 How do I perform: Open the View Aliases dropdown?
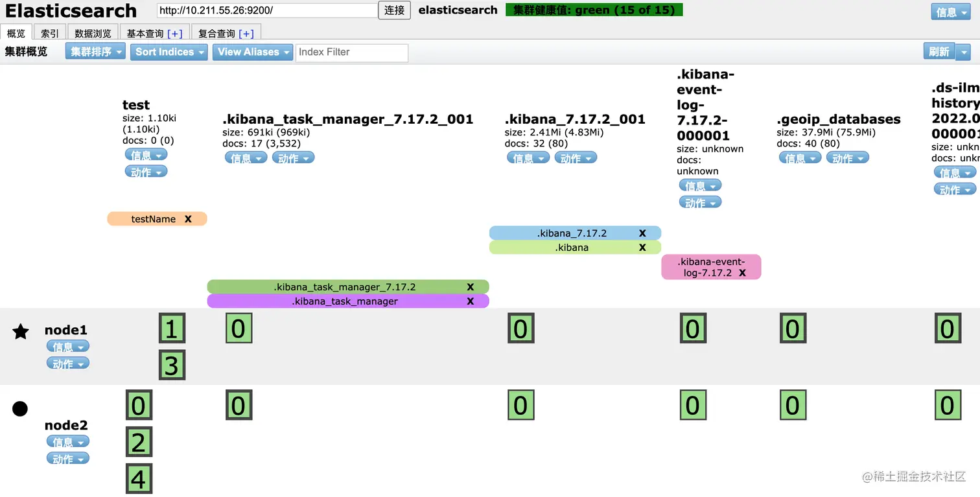click(253, 52)
